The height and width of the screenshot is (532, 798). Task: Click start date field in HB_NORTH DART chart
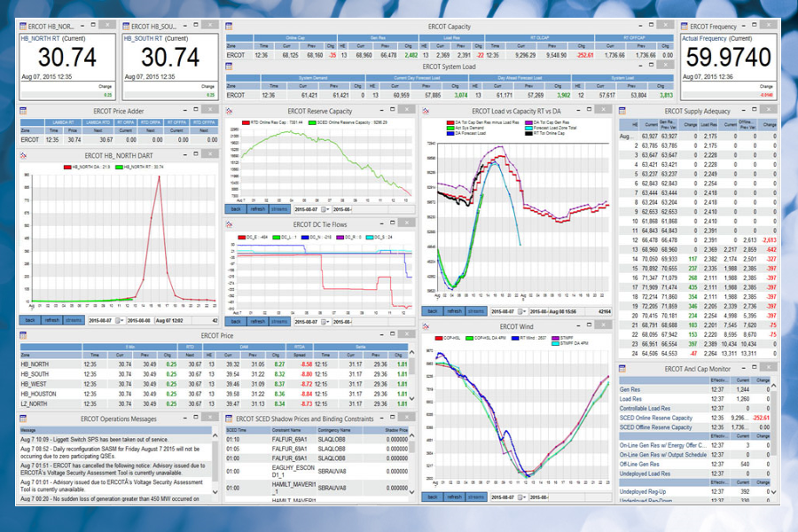106,320
